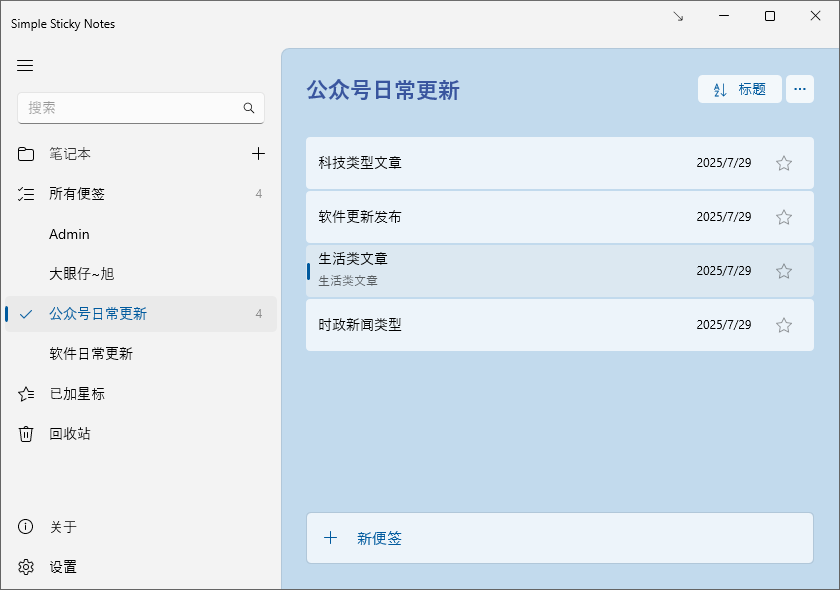Add a new notebook using the plus button

coord(259,154)
